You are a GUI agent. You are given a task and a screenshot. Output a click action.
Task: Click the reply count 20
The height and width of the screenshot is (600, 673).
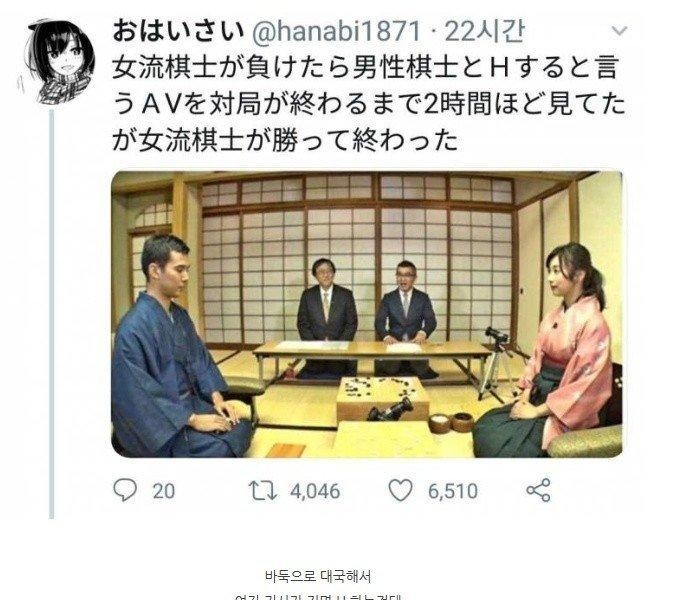(164, 491)
